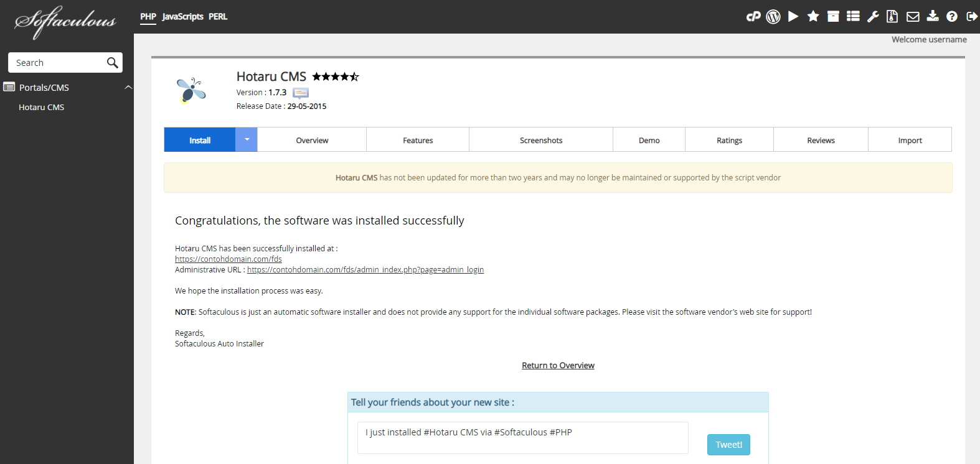This screenshot has height=464, width=980.
Task: Select Hotaru CMS in the sidebar
Action: coord(42,108)
